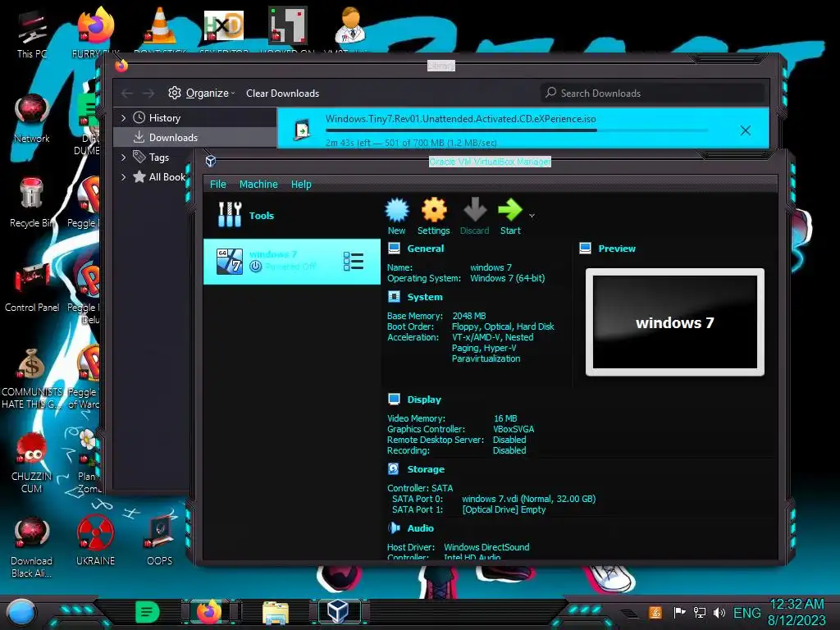Click windows 7.vdi storage entry
The image size is (840, 630).
[528, 499]
